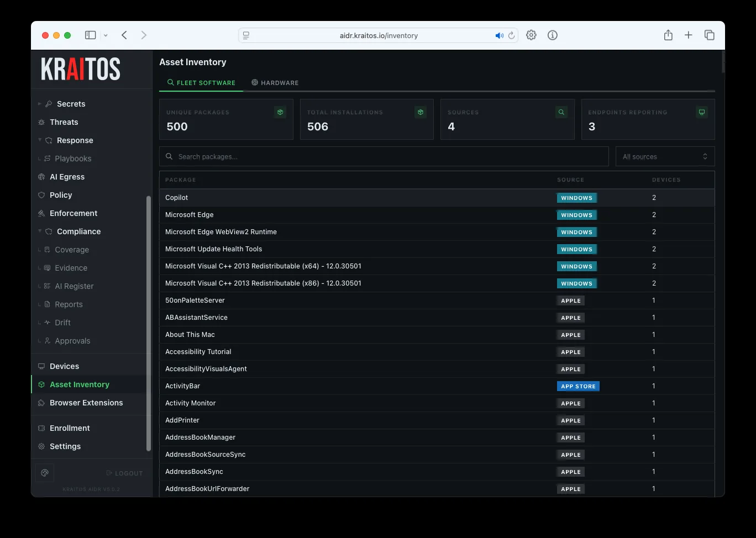Expand the Secrets section arrow
This screenshot has width=756, height=538.
coord(40,104)
